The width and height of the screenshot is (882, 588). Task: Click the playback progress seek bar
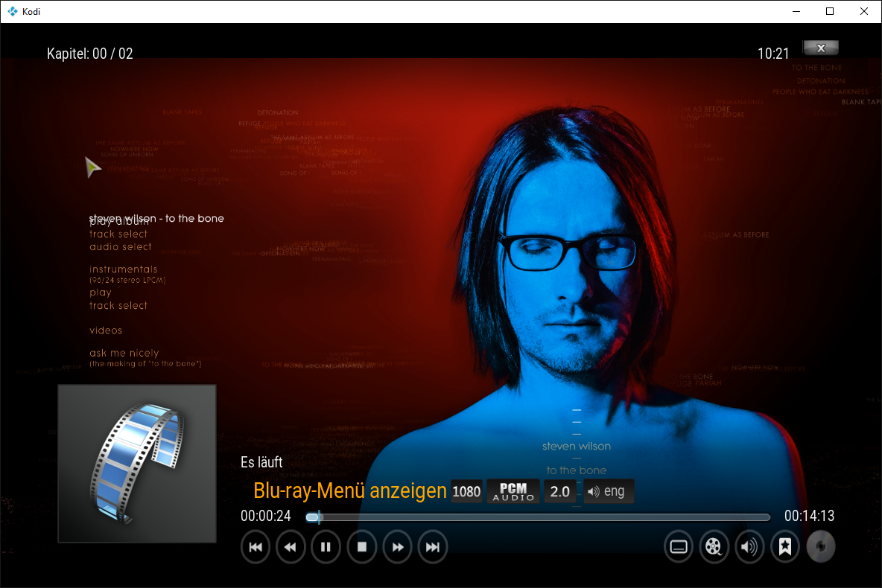tap(538, 517)
